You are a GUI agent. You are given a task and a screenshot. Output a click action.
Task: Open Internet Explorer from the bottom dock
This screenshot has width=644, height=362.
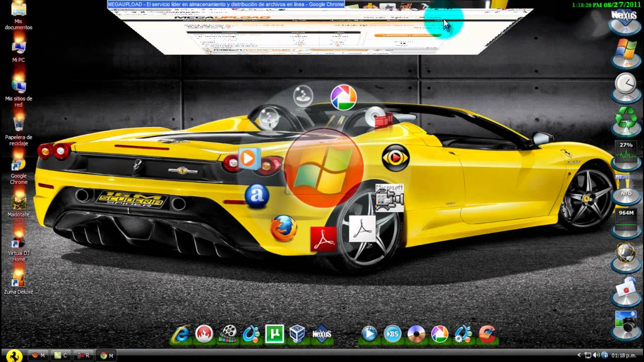click(x=180, y=334)
